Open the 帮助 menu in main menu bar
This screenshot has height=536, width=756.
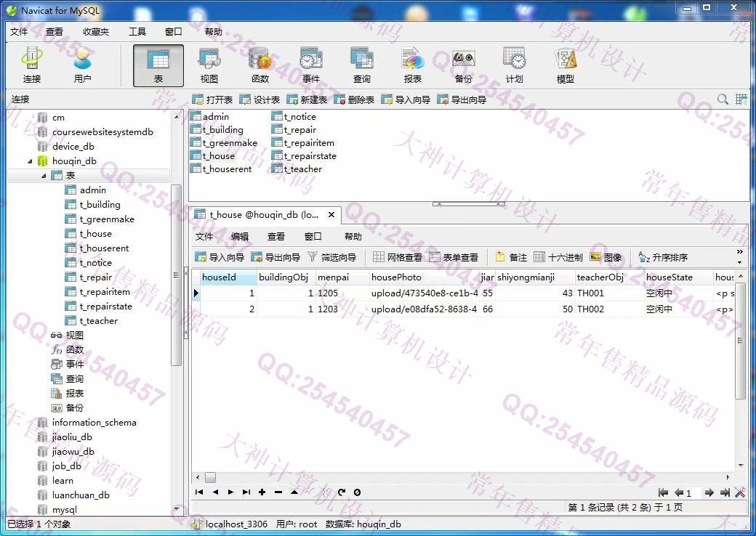(x=214, y=32)
